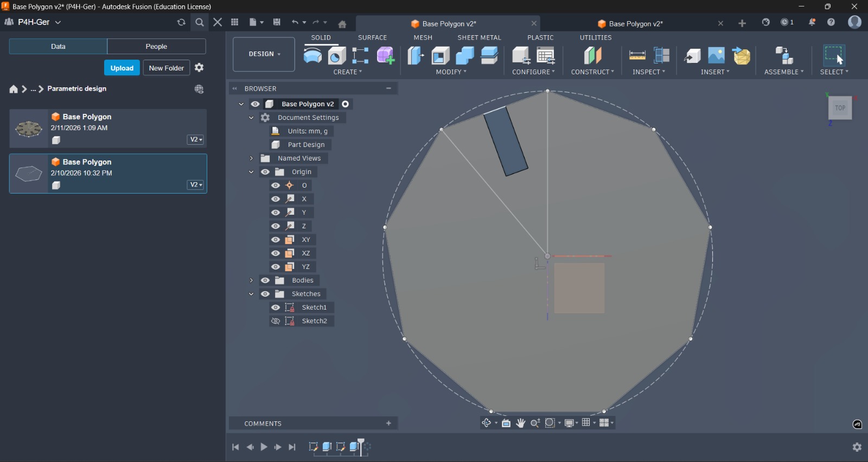Click the Interference inspect icon
Image resolution: width=868 pixels, height=462 pixels.
coord(662,55)
